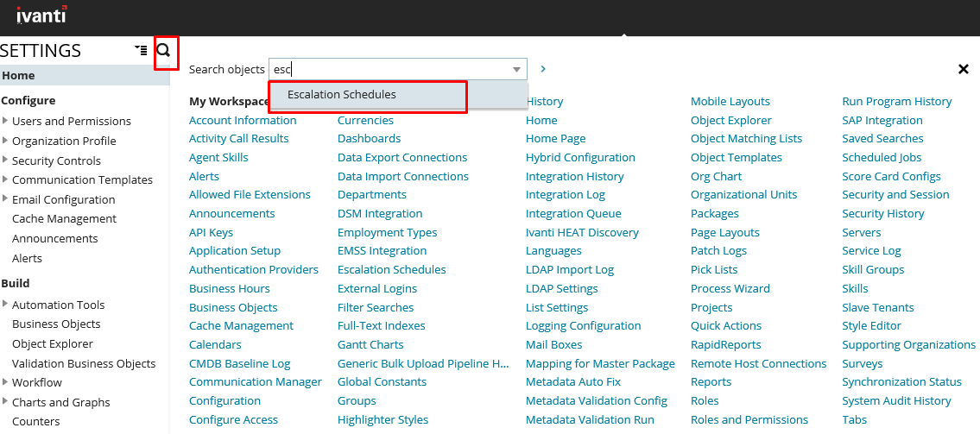The image size is (980, 434).
Task: Select Validation Business Objects in sidebar
Action: tap(84, 363)
